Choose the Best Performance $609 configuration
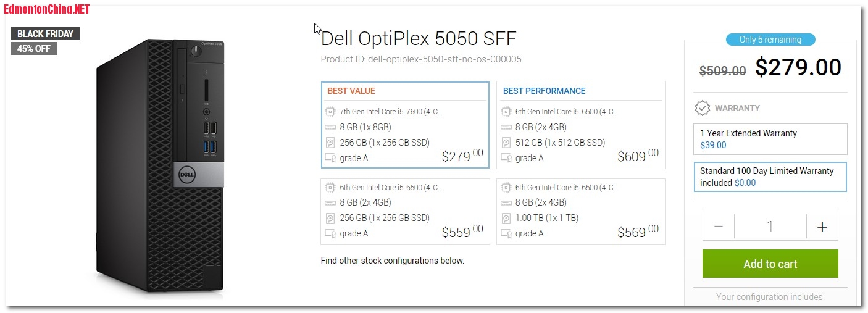The height and width of the screenshot is (313, 868). 580,125
